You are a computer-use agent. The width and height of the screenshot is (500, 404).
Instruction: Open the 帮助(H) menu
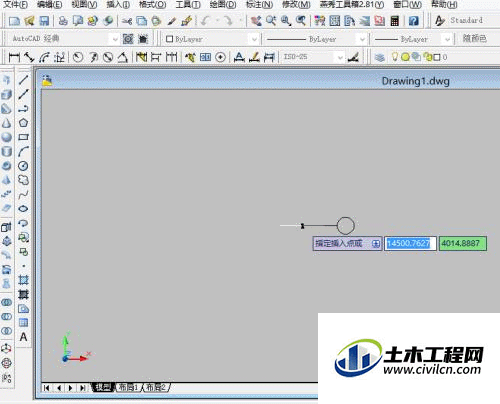pyautogui.click(x=444, y=5)
